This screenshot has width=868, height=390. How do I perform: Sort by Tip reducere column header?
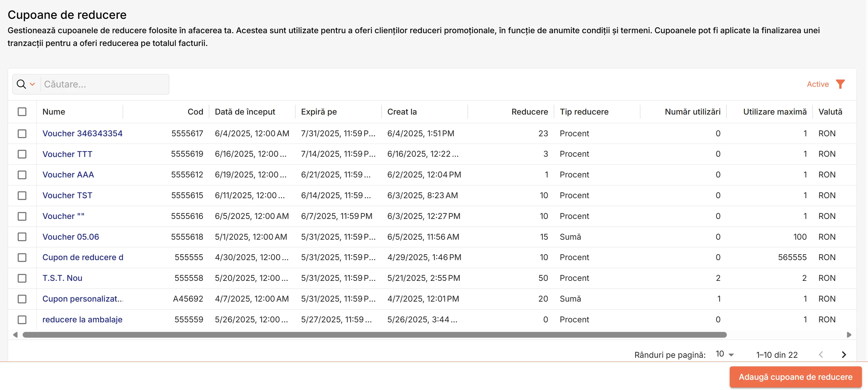point(584,112)
